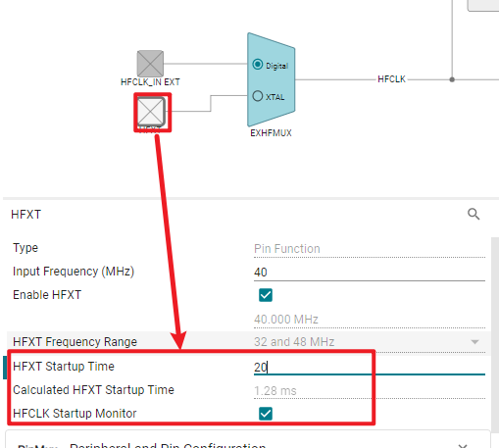Click the Input Frequency (MHz) field
This screenshot has height=448, width=499.
coord(370,273)
